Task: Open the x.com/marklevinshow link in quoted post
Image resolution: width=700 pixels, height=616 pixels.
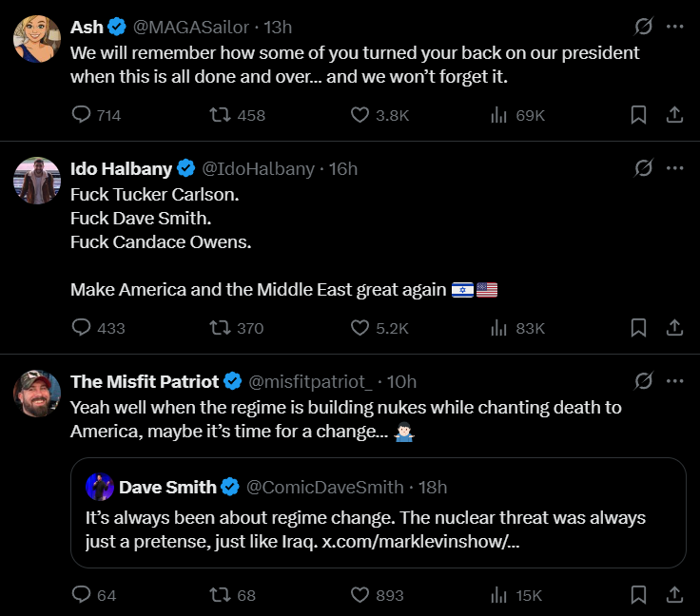Action: point(420,542)
